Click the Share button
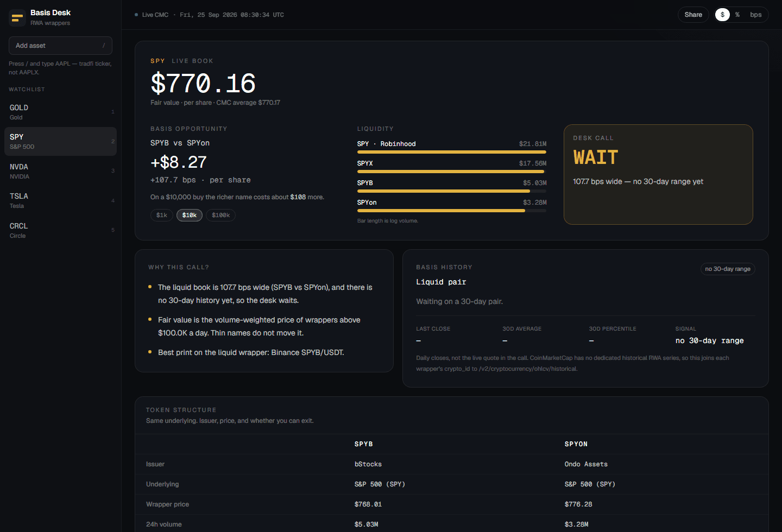 point(693,15)
